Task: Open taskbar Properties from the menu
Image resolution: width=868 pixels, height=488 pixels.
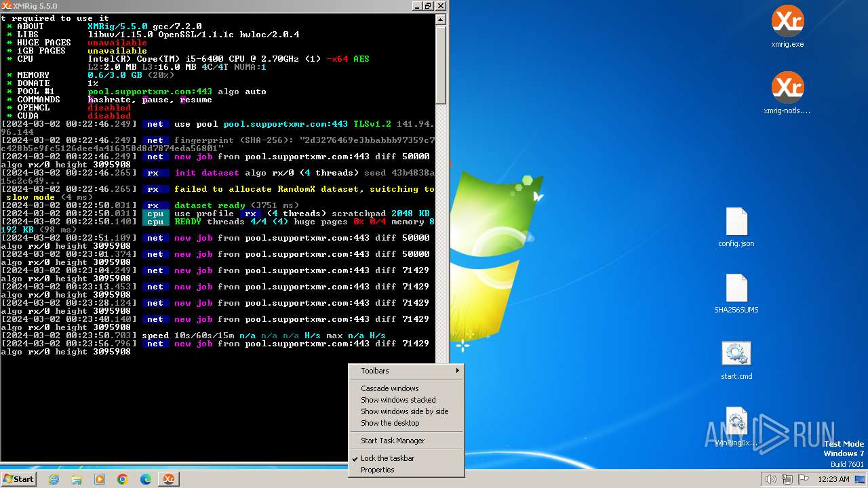Action: pos(406,470)
